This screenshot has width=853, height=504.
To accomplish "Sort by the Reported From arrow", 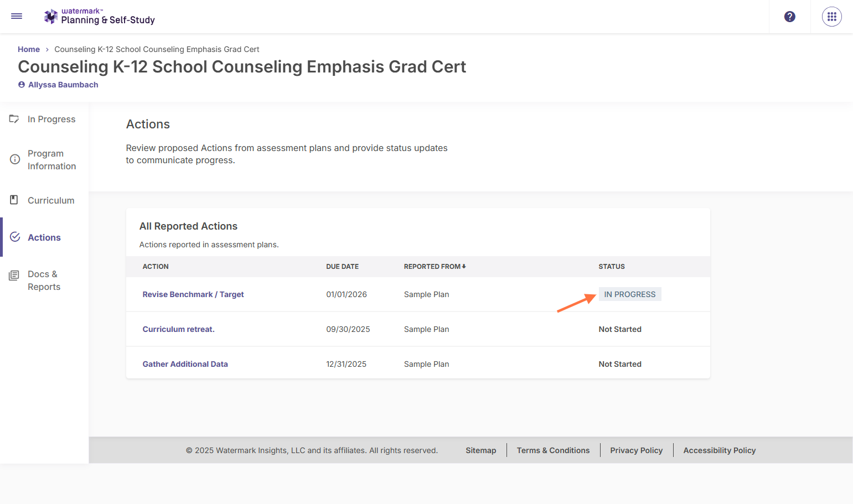I will click(x=464, y=266).
